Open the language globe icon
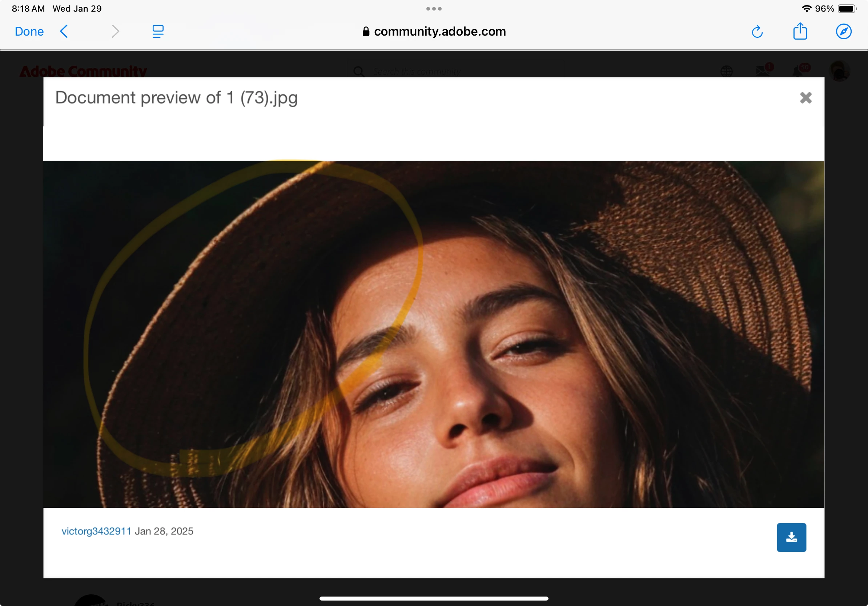The height and width of the screenshot is (606, 868). point(726,71)
